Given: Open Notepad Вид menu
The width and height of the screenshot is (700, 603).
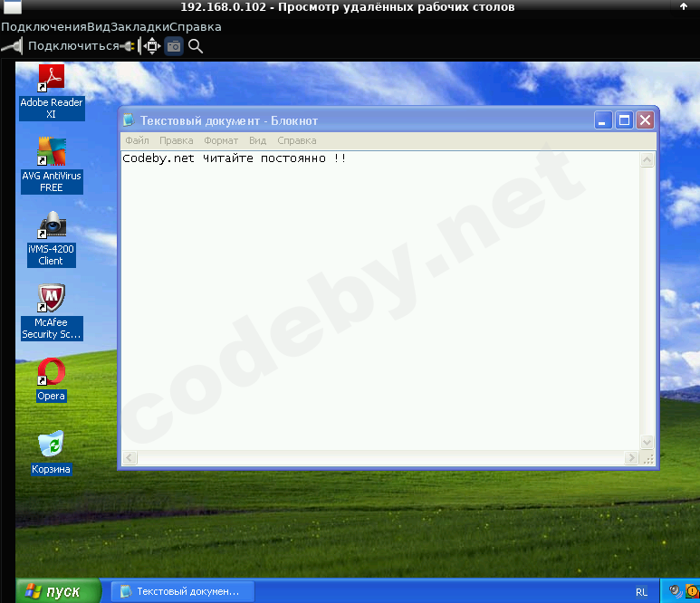Looking at the screenshot, I should click(x=257, y=140).
